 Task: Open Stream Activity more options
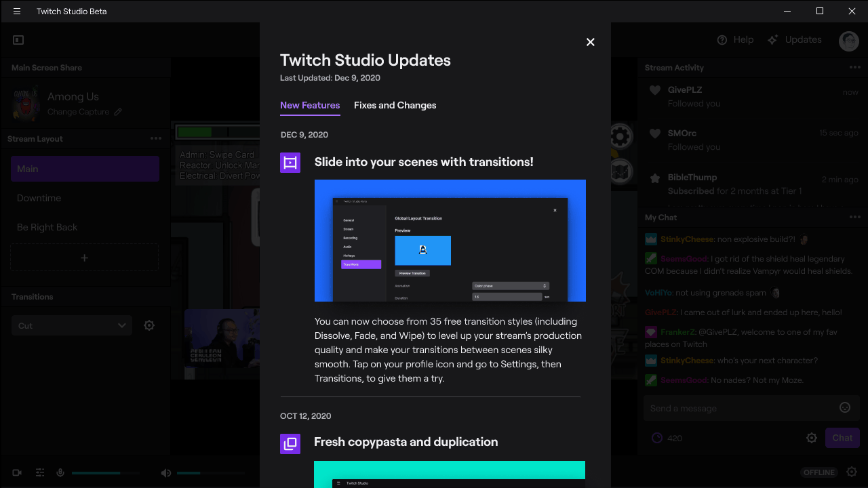coord(855,68)
